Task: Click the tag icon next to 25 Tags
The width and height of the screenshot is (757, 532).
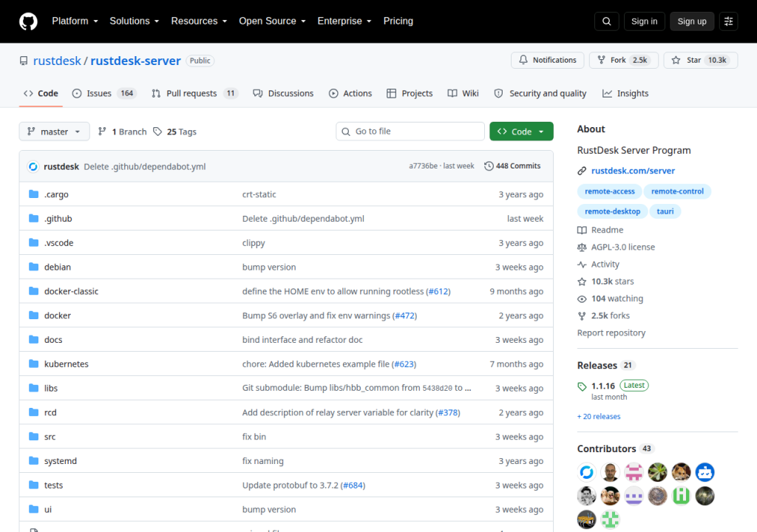Action: click(x=157, y=132)
